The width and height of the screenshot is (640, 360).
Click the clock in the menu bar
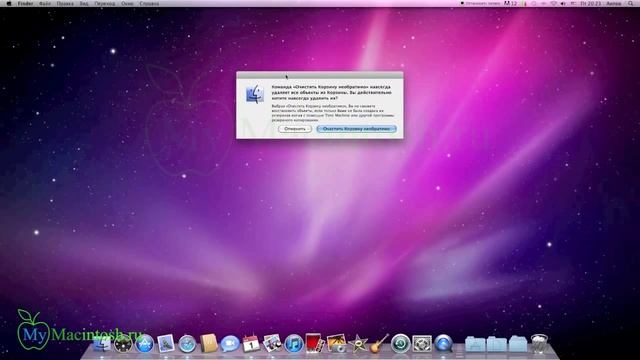click(x=591, y=3)
